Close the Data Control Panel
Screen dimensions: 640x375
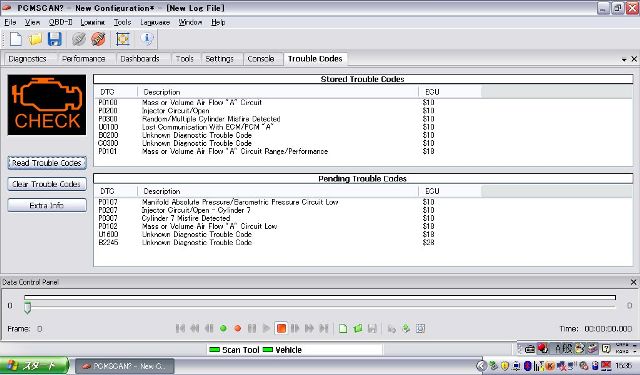(x=633, y=282)
